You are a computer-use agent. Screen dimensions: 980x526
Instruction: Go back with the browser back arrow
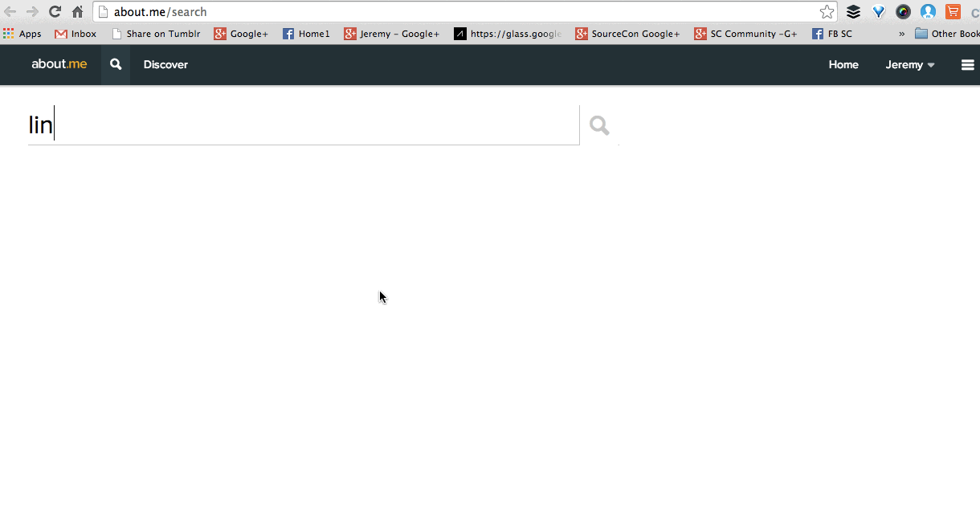pos(10,11)
